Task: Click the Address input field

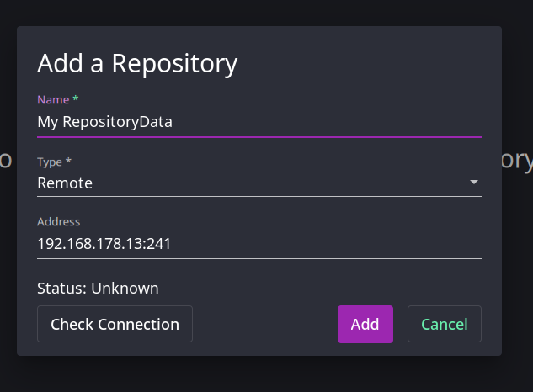Action: 259,244
